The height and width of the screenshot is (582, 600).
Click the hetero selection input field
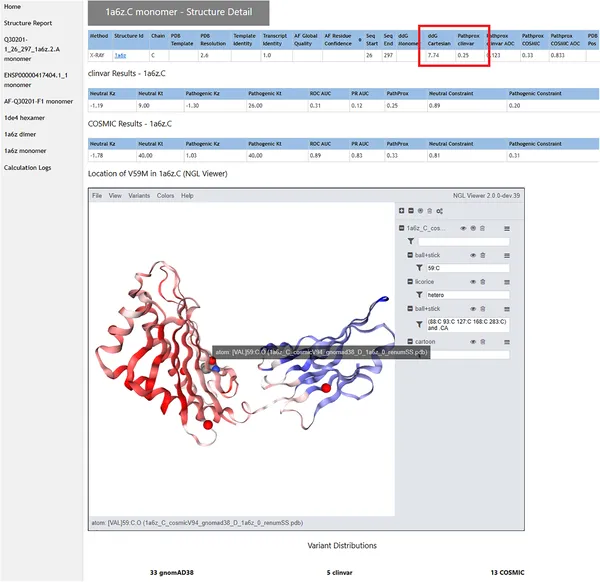point(468,295)
